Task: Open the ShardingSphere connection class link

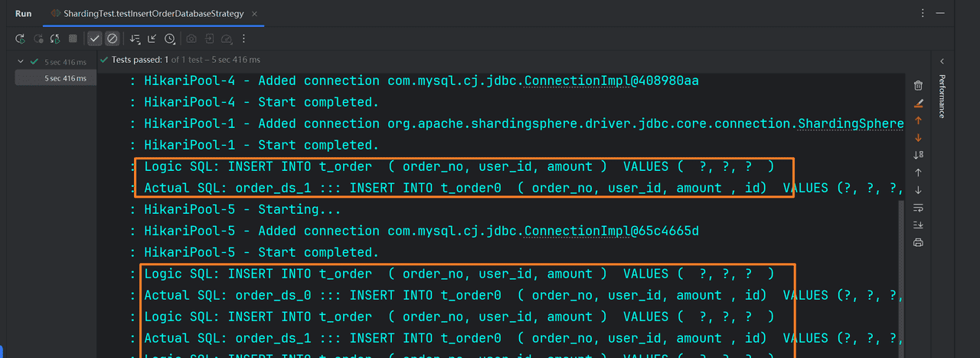Action: tap(851, 123)
